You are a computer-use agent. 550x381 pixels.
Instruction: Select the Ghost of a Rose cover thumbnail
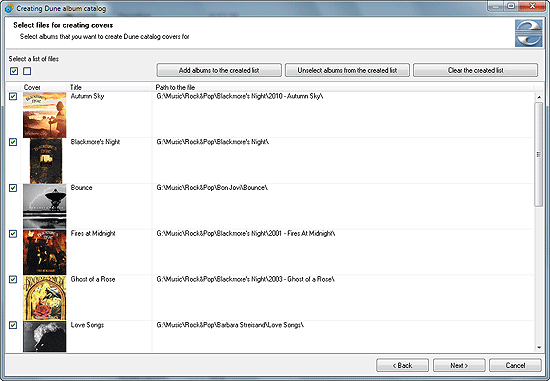coord(45,298)
